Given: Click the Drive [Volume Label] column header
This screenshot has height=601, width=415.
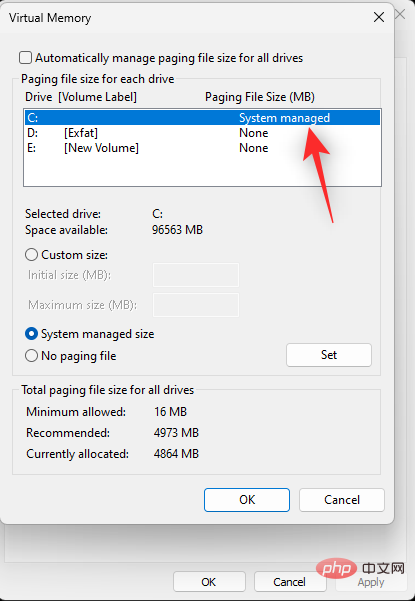Looking at the screenshot, I should pos(81,97).
